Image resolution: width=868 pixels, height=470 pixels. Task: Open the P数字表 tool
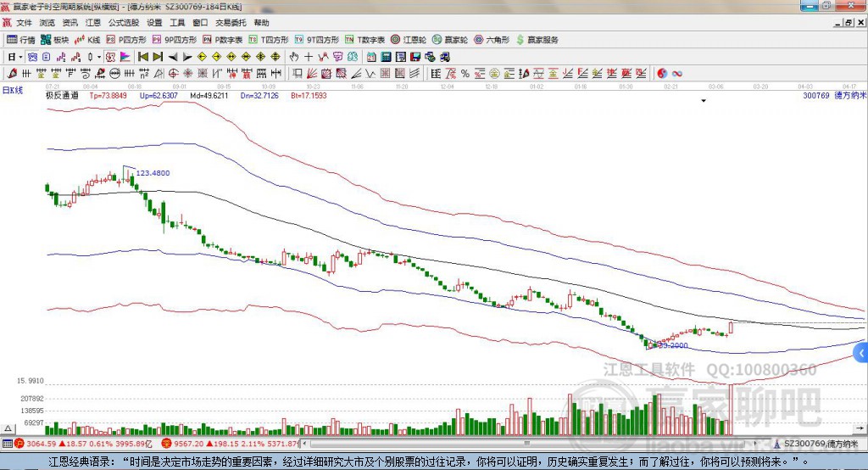coord(223,40)
